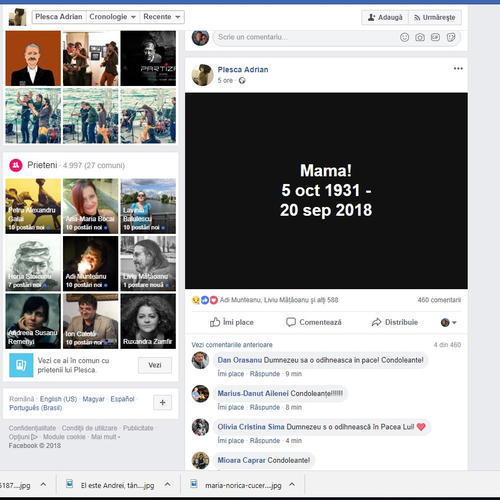Switch language to English (US)

coord(58,399)
